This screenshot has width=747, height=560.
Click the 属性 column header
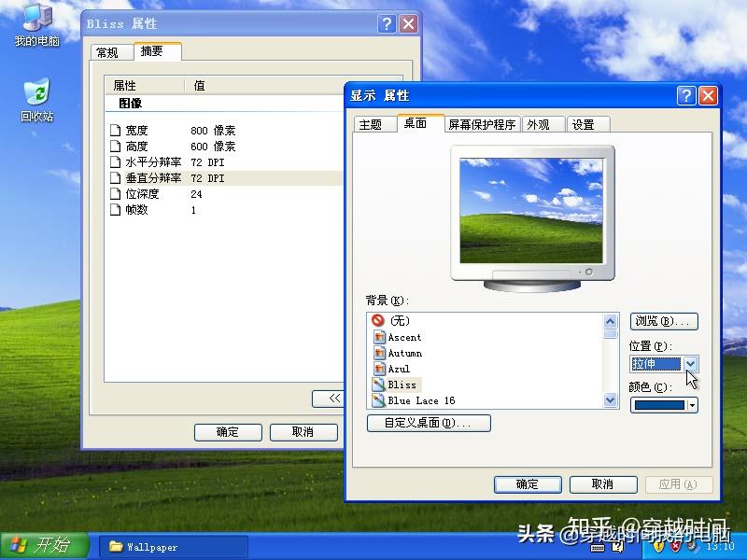[x=145, y=86]
